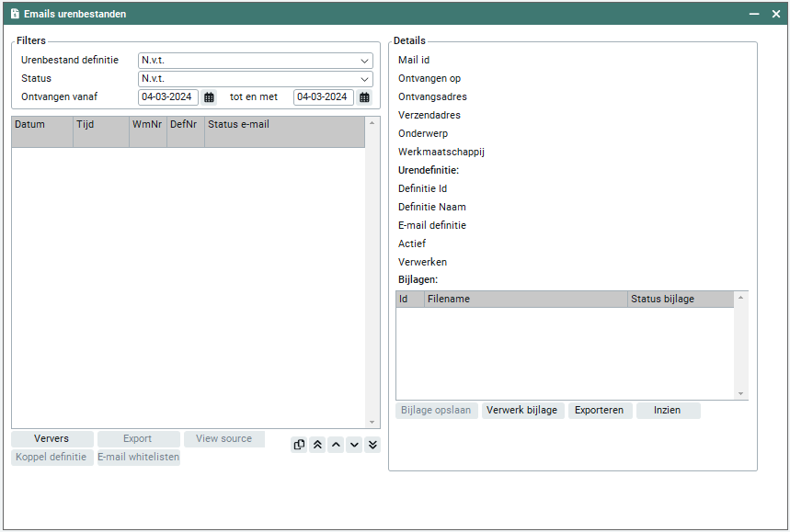Viewport: 790px width, 532px height.
Task: Click the tot en met date field
Action: 323,97
